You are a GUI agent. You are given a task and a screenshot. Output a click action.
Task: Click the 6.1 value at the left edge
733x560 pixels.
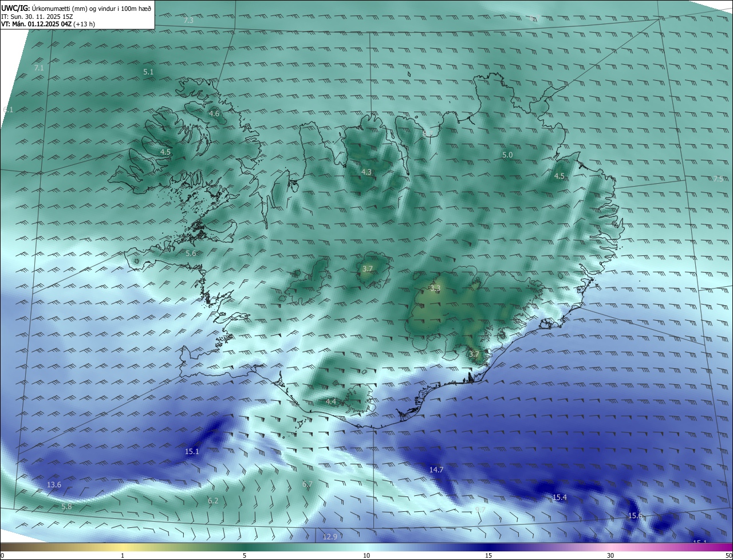(8, 109)
